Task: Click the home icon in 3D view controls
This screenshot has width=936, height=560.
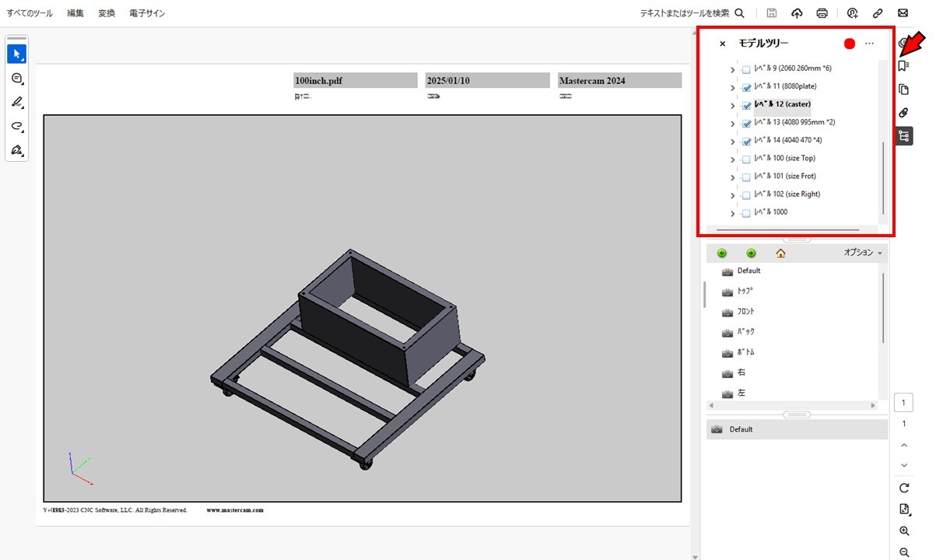Action: (780, 253)
